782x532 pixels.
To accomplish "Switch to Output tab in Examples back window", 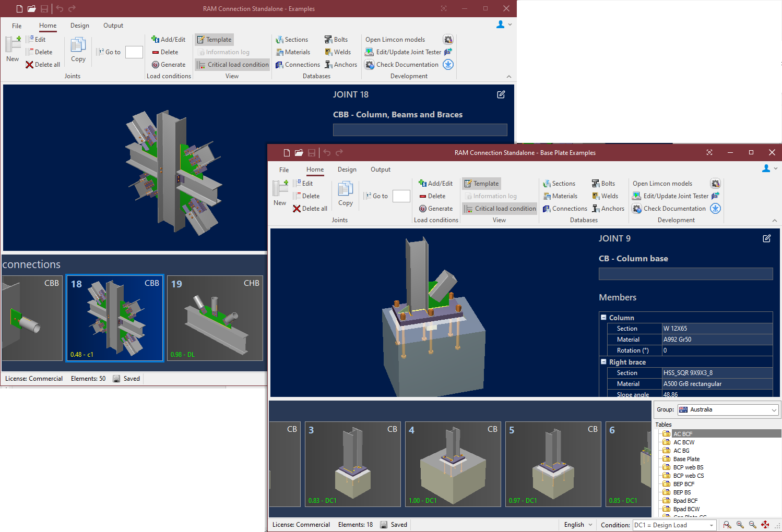I will (113, 26).
